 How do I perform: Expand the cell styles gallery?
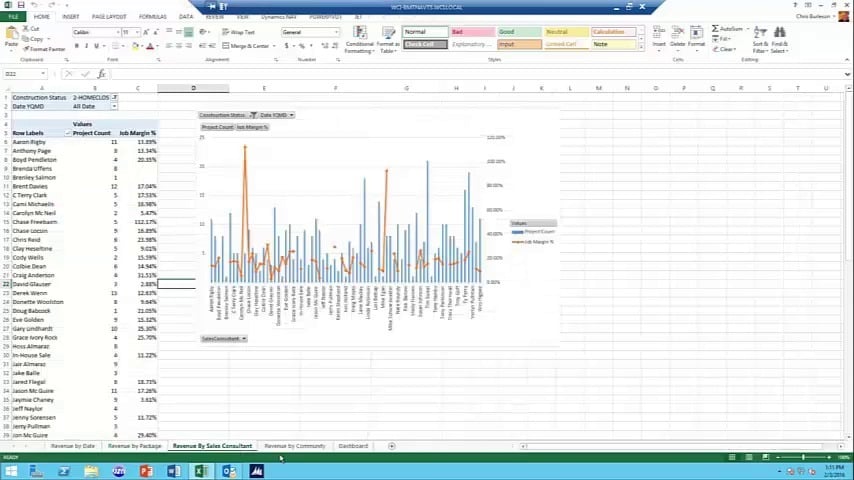pos(641,48)
